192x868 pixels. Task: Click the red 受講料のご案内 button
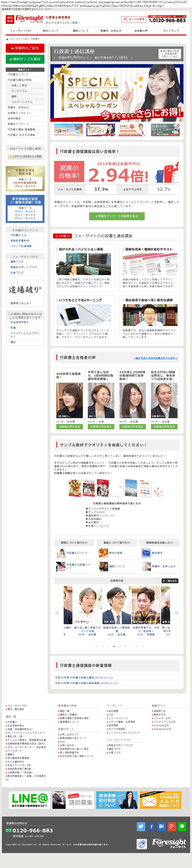pos(25,48)
